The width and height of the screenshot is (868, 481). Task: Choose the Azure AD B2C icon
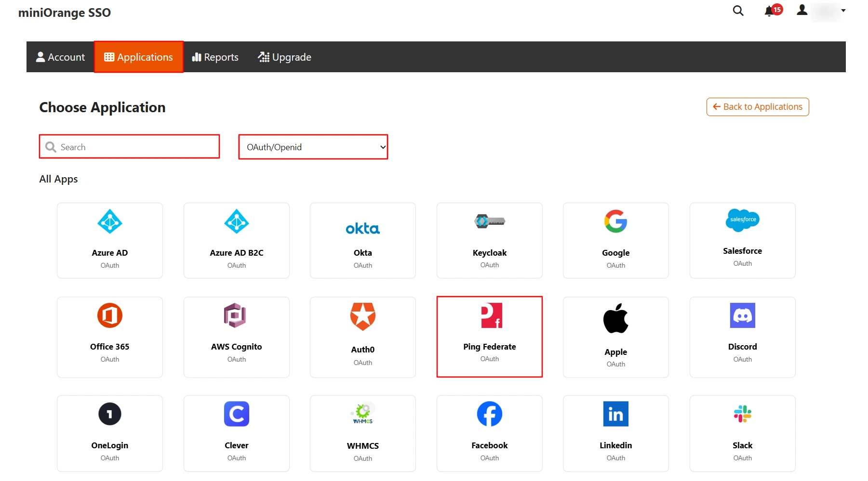click(x=237, y=221)
